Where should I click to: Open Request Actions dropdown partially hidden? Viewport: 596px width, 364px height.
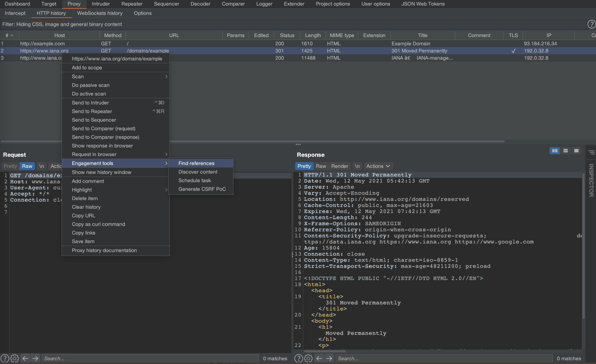[55, 166]
